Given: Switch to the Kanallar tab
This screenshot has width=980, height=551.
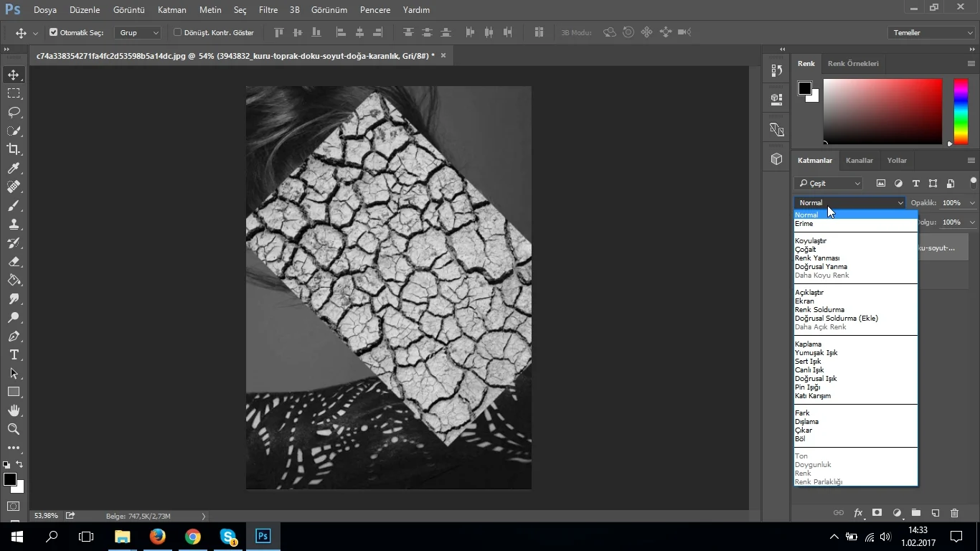Looking at the screenshot, I should (859, 161).
